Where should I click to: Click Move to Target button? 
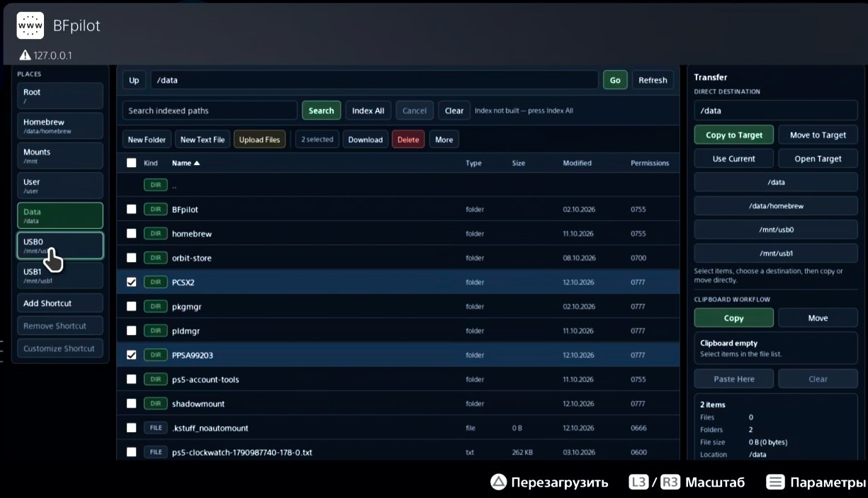[818, 135]
